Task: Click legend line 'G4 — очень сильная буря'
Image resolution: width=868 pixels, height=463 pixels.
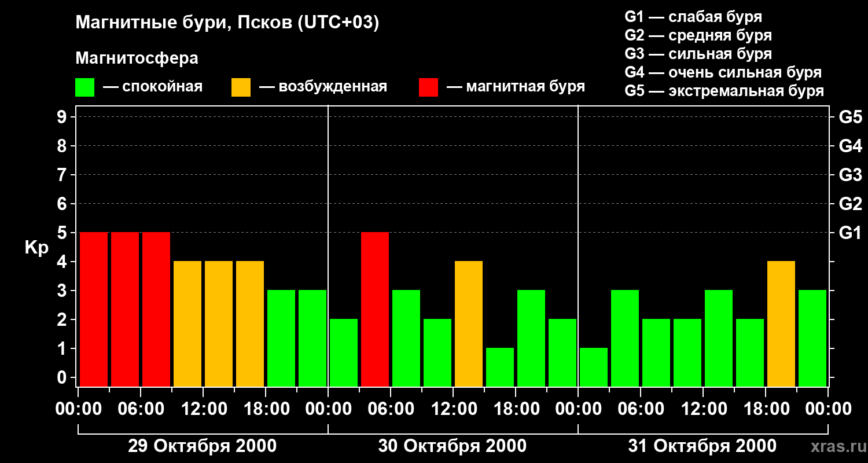Action: point(723,72)
